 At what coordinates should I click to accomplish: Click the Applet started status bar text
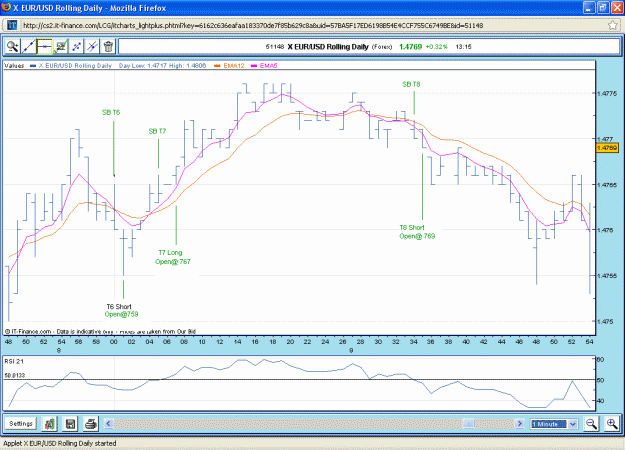[x=60, y=443]
